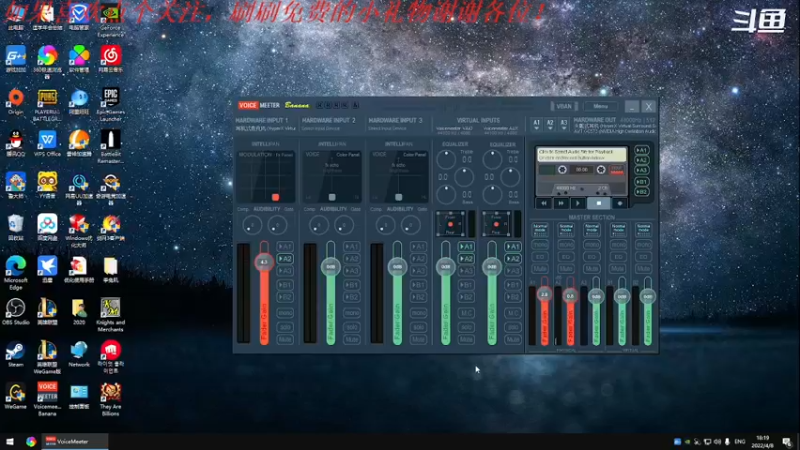
Task: Open the Knights and Merchants shortcut
Action: click(x=110, y=315)
